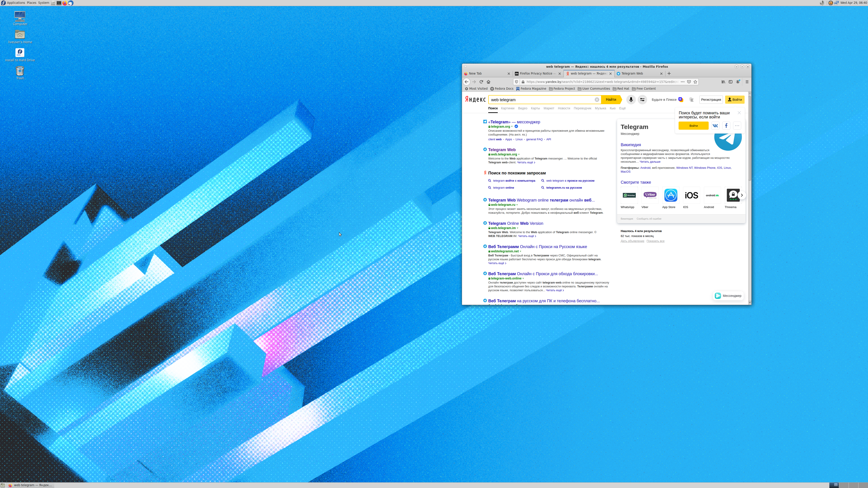This screenshot has width=868, height=488.
Task: Select the Видео search category
Action: click(523, 108)
